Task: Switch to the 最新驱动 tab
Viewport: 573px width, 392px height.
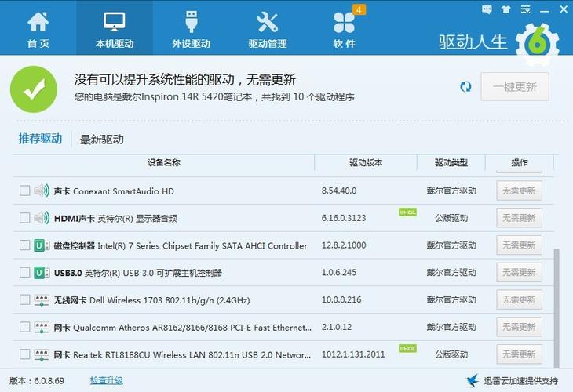Action: click(101, 140)
